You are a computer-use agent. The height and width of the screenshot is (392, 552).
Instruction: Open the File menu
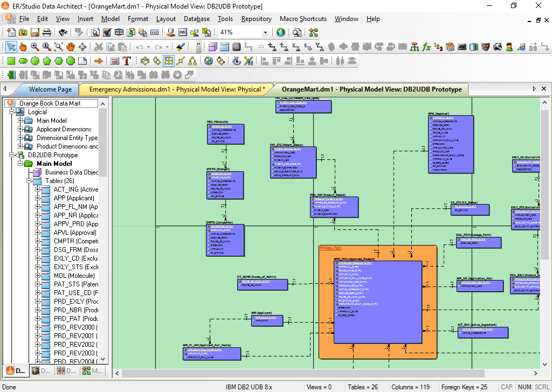(24, 19)
